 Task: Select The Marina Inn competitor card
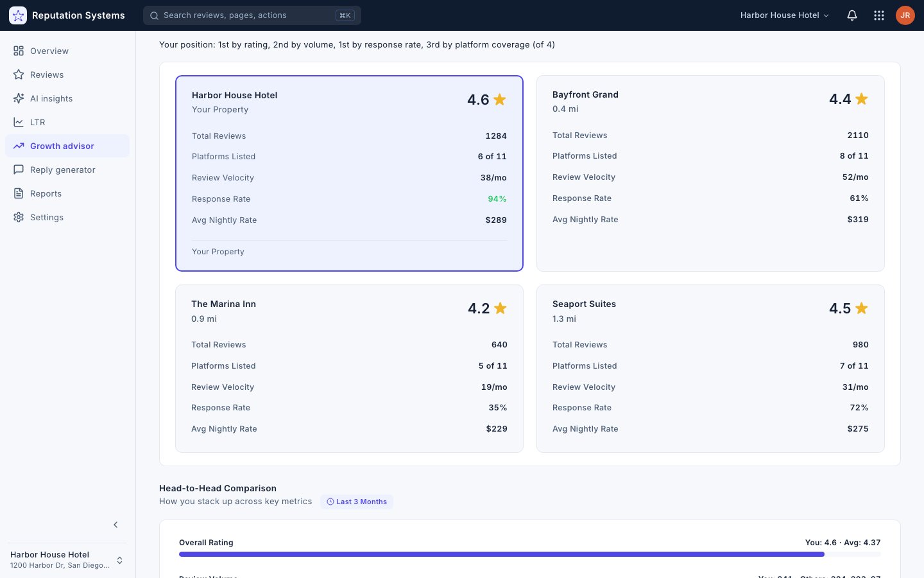349,369
